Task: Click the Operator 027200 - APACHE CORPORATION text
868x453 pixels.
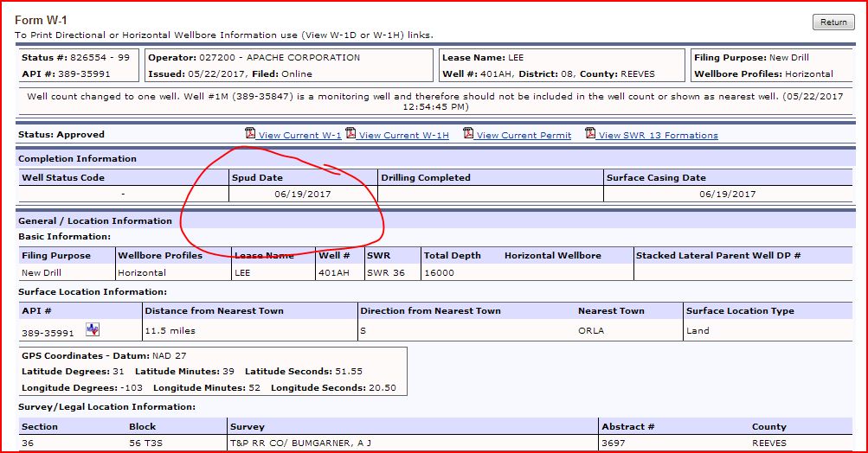Action: pos(254,58)
